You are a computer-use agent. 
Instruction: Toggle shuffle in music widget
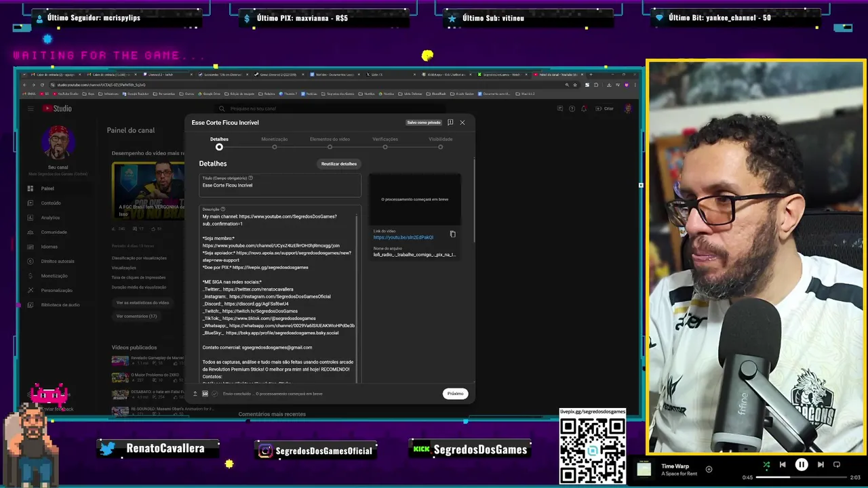pyautogui.click(x=766, y=465)
